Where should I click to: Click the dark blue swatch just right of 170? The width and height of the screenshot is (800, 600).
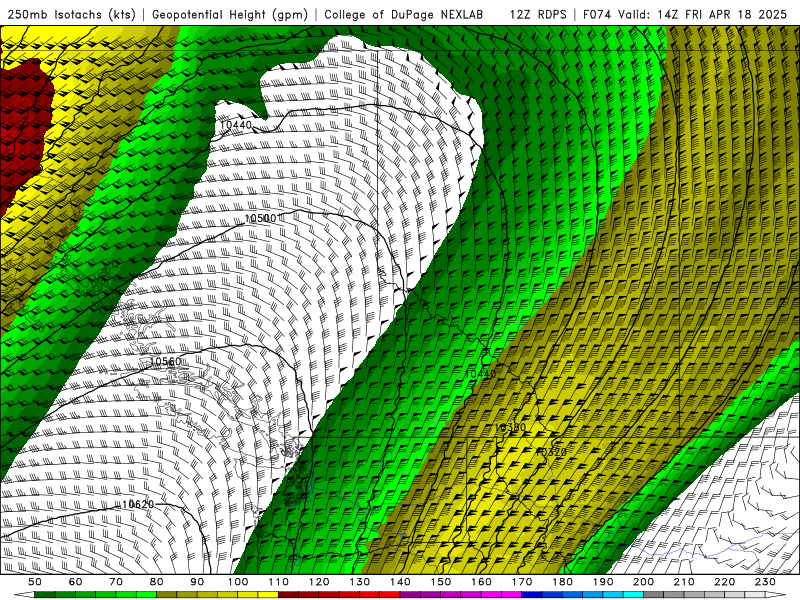tap(532, 595)
